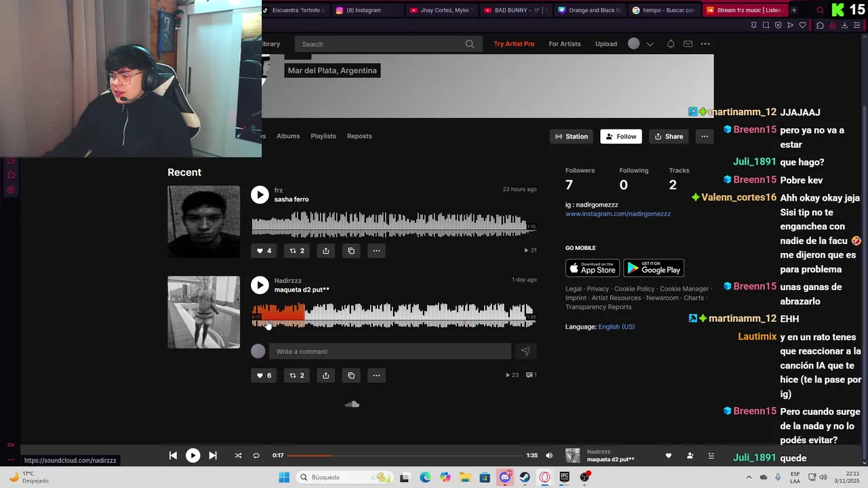This screenshot has height=488, width=868.
Task: Open more options for sasha ferro track
Action: [x=376, y=251]
